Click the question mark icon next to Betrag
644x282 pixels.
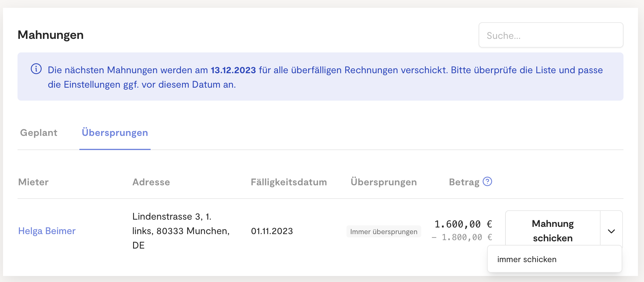coord(487,181)
